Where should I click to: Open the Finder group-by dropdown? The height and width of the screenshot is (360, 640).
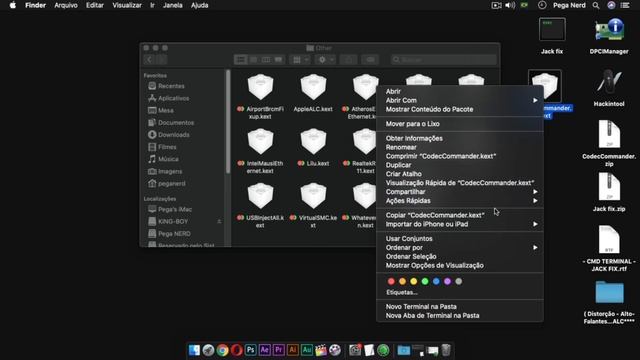click(x=300, y=60)
